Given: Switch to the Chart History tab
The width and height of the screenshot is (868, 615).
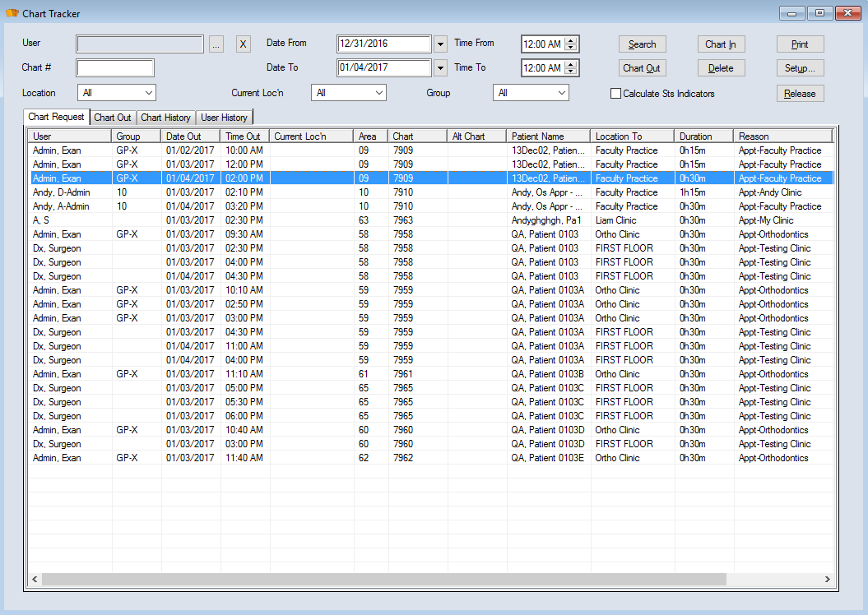Looking at the screenshot, I should click(166, 118).
